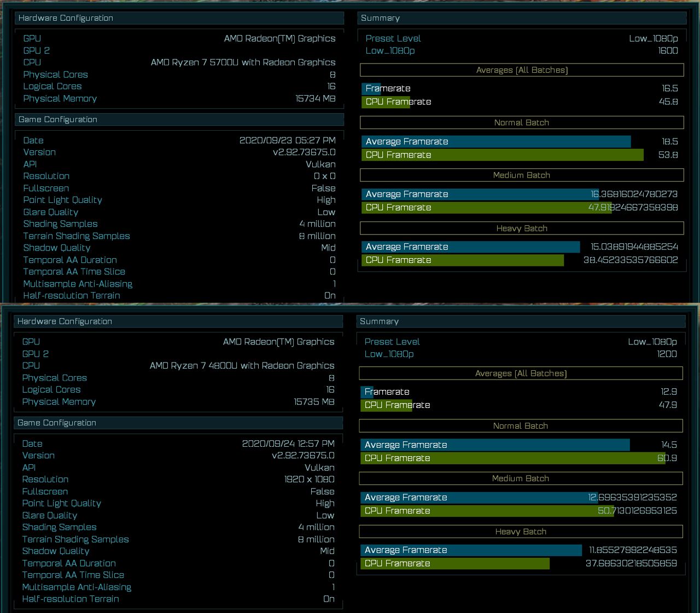This screenshot has height=613, width=700.
Task: Click the green CPU Framerate bar beside 53.8
Action: (503, 155)
